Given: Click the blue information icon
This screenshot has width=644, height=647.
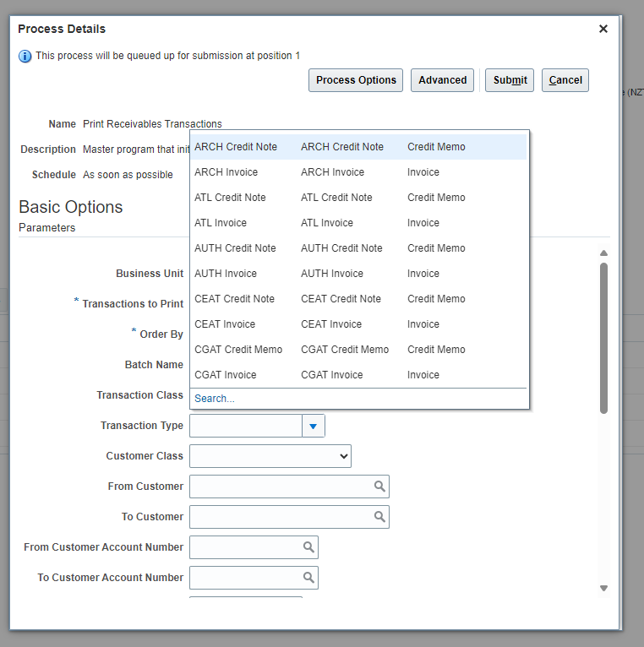Looking at the screenshot, I should pyautogui.click(x=25, y=56).
